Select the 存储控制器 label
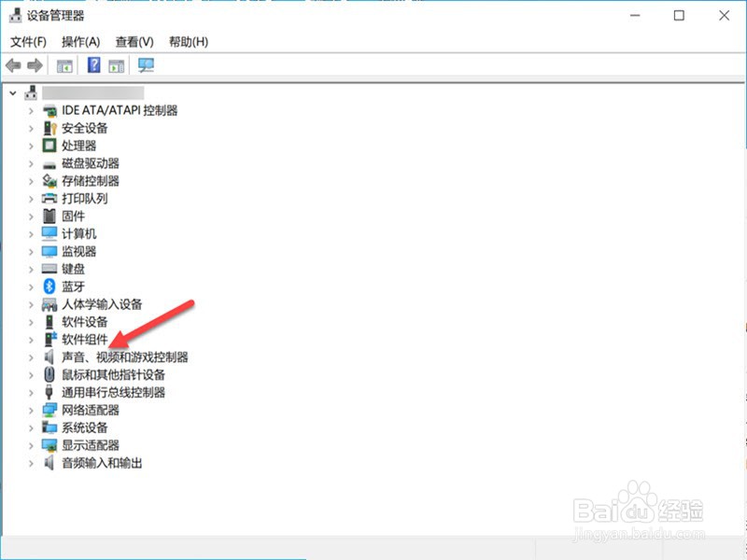 point(91,181)
